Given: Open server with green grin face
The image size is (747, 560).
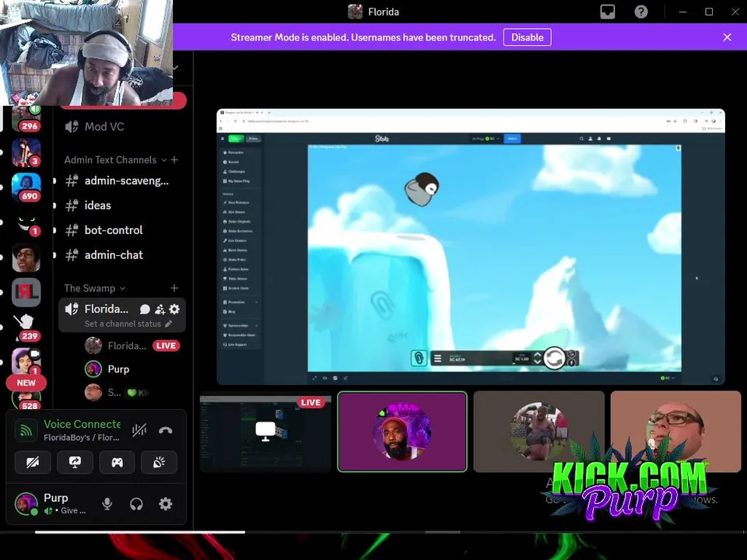Looking at the screenshot, I should point(26,222).
